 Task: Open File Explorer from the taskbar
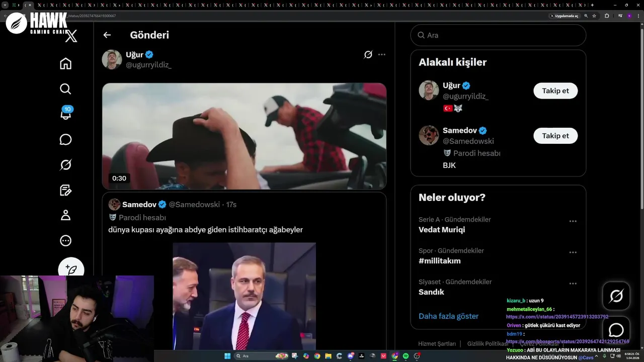pos(328,356)
